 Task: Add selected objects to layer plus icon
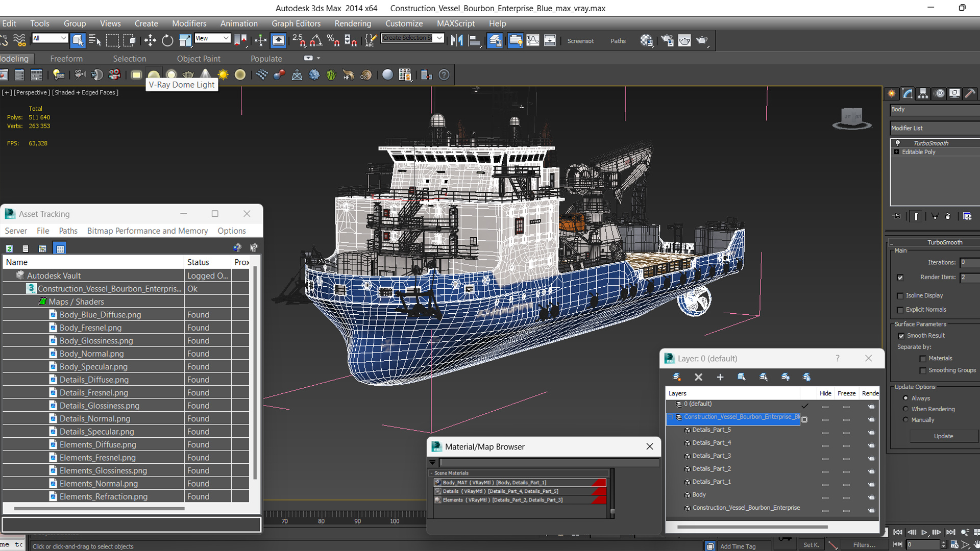pyautogui.click(x=720, y=377)
